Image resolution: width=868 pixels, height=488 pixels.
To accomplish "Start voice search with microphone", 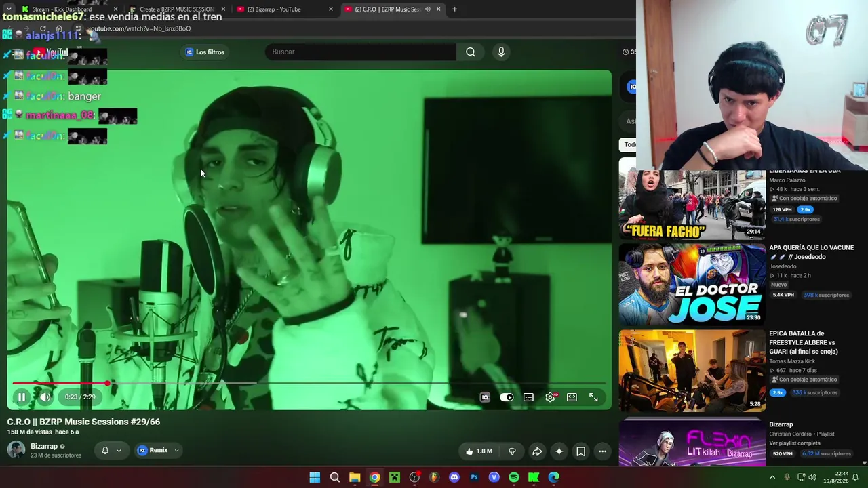I will click(501, 52).
